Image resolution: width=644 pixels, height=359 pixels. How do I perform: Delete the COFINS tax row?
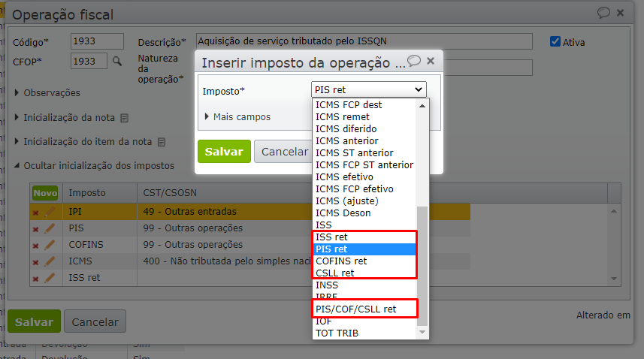[x=36, y=246]
